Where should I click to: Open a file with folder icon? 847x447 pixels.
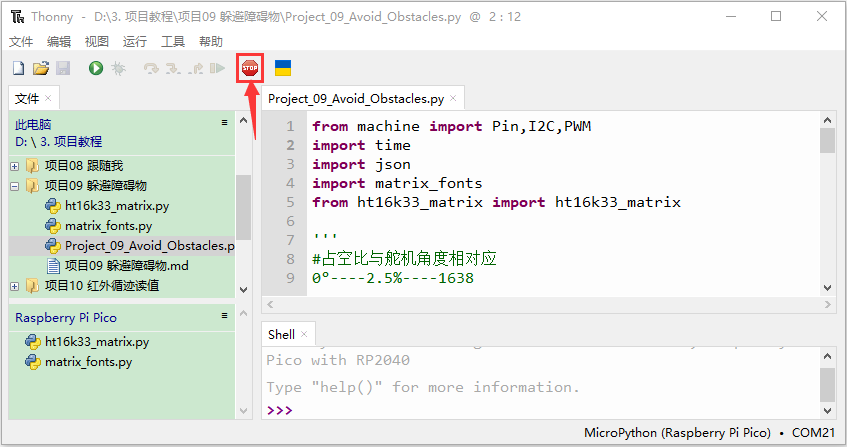pos(41,68)
